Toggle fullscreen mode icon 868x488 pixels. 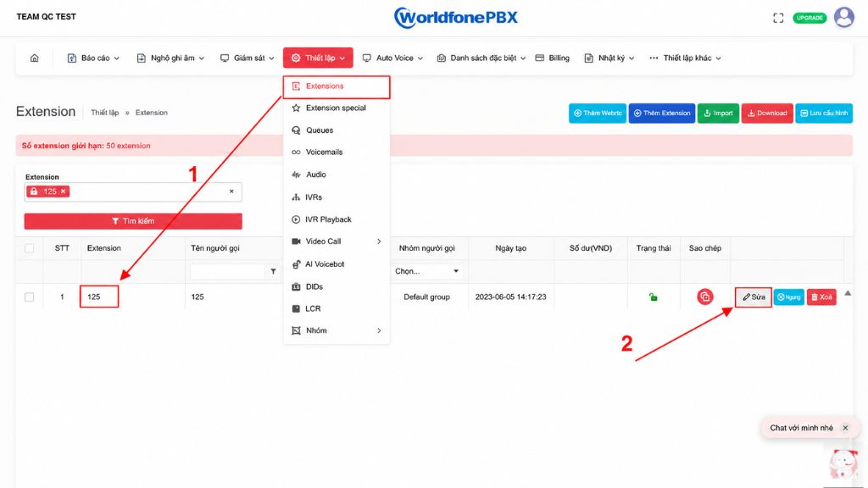coord(778,19)
